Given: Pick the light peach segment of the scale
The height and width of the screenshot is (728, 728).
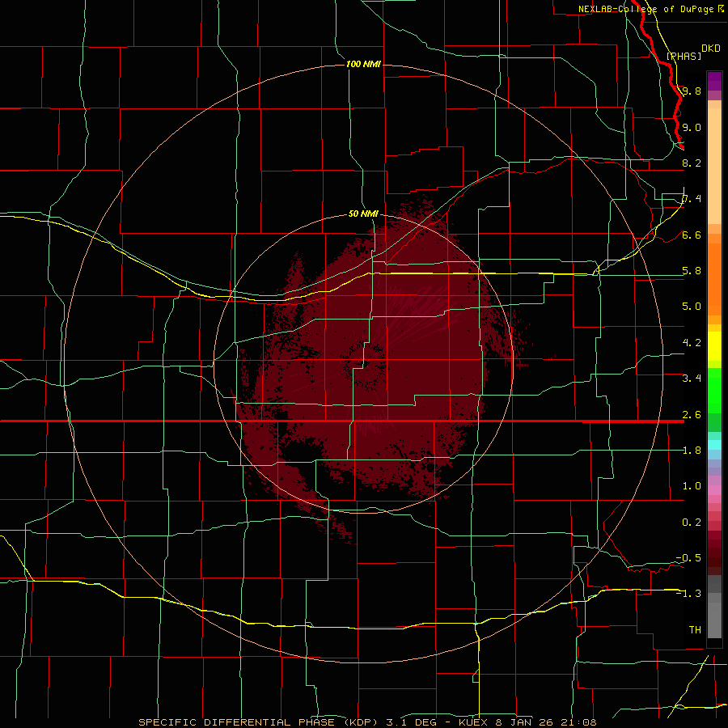Looking at the screenshot, I should click(x=714, y=167).
